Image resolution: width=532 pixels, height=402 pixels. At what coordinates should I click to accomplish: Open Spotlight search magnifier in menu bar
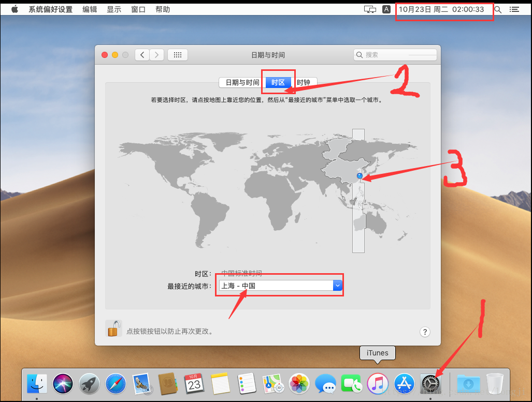tap(498, 9)
